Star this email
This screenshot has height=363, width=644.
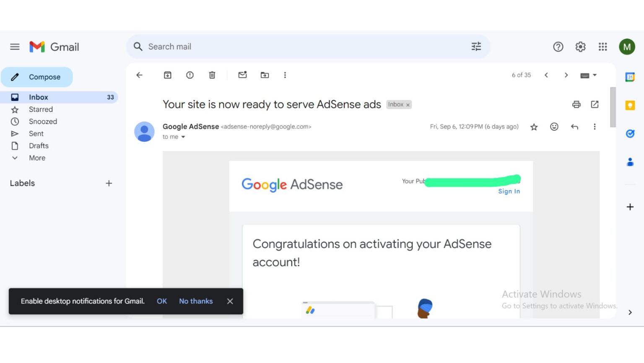(534, 127)
